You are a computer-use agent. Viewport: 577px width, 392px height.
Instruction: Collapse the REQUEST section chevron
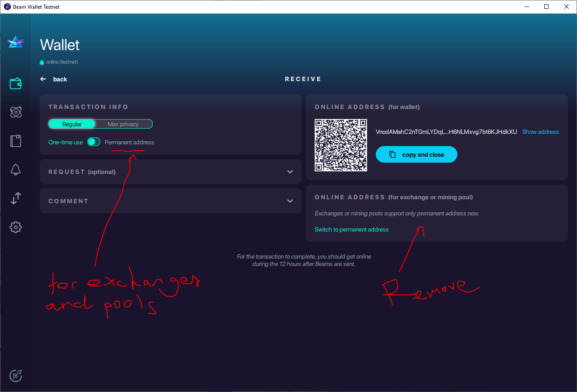pyautogui.click(x=290, y=171)
